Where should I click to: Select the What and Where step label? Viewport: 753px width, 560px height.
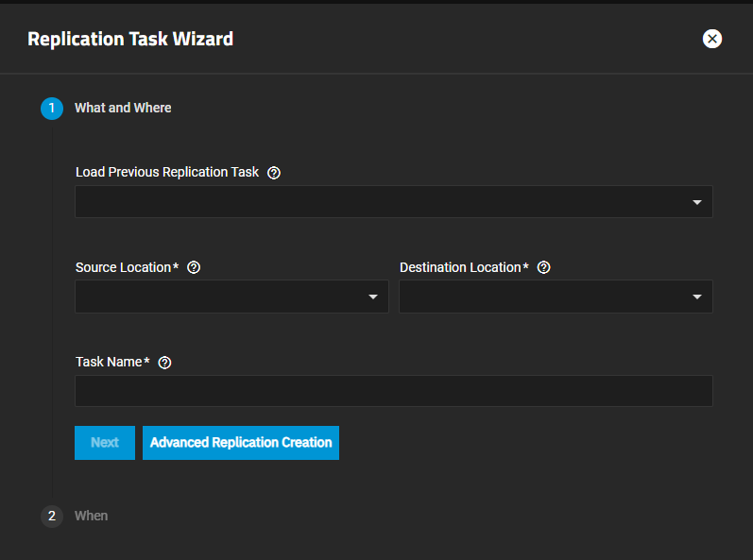(123, 109)
